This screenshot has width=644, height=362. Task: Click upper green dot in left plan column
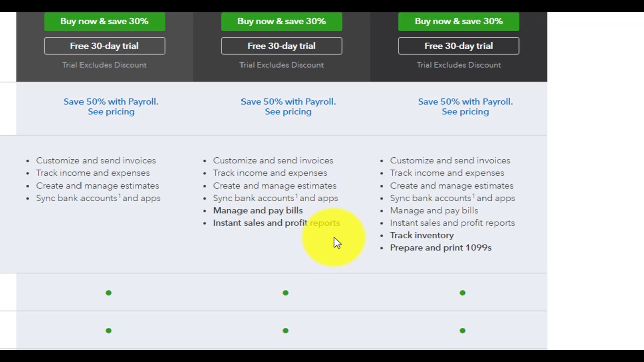click(108, 293)
